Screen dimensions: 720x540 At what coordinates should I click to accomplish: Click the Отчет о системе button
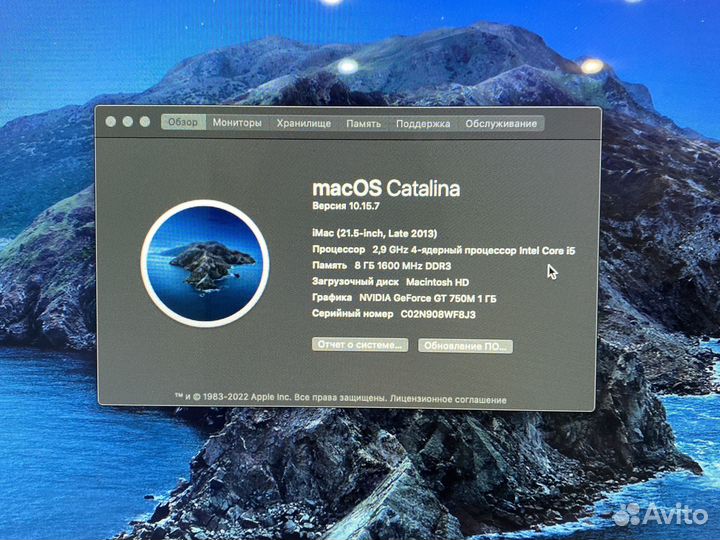pos(360,344)
